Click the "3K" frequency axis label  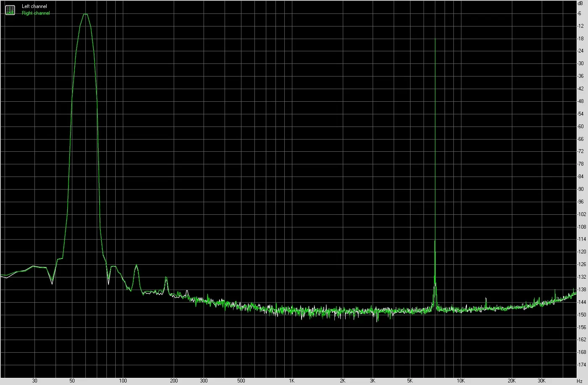[372, 381]
